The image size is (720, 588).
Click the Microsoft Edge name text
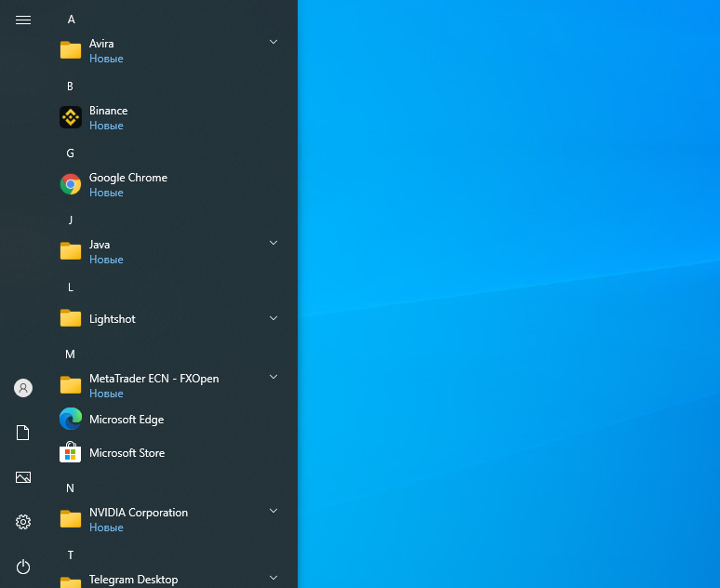coord(127,420)
